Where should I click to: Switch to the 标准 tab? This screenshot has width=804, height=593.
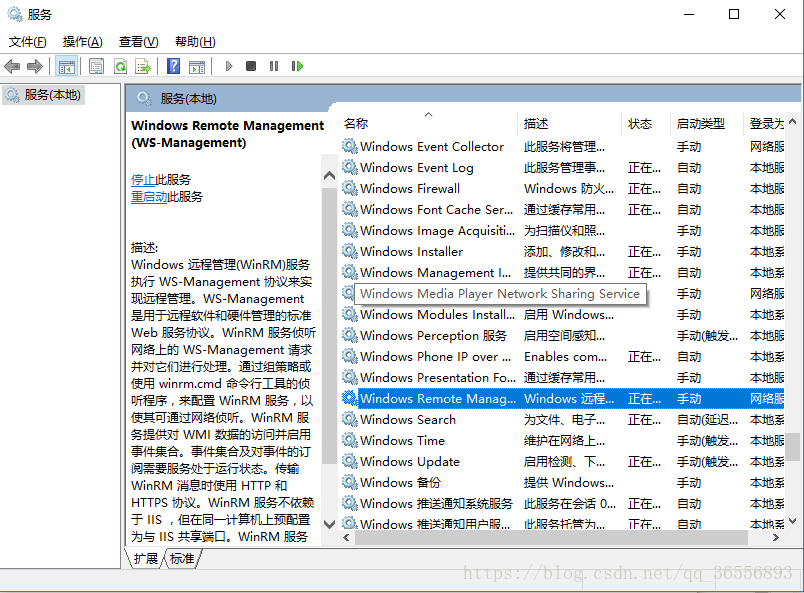pos(182,559)
